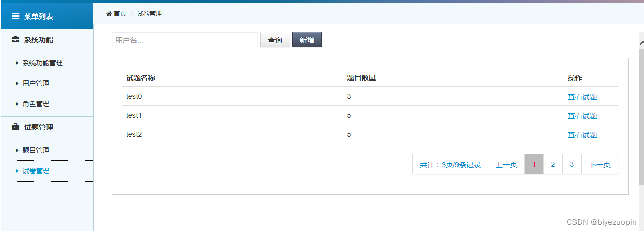Click the scrollbar up arrow
The width and height of the screenshot is (644, 231).
641,43
